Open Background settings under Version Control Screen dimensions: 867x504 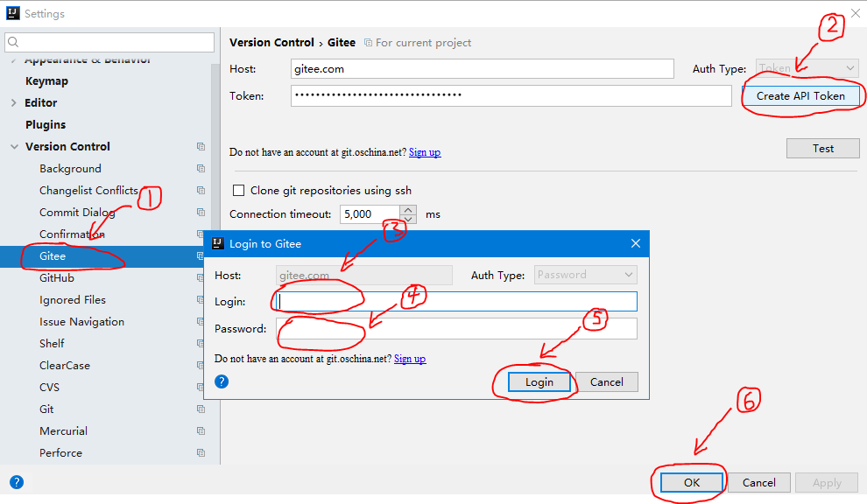point(70,169)
